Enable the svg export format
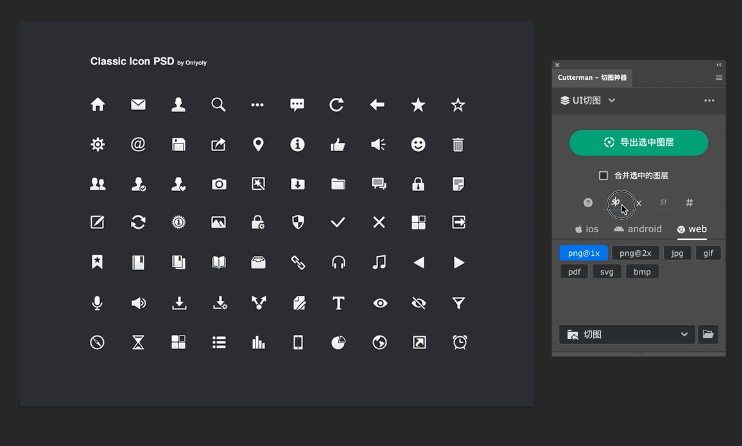Image resolution: width=742 pixels, height=446 pixels. point(606,271)
